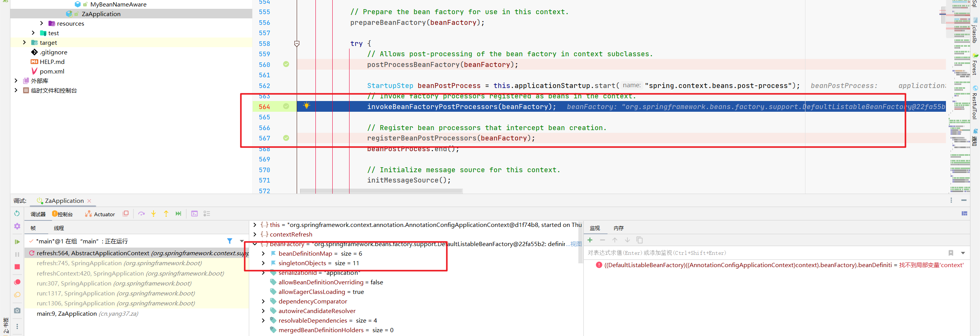Expand beanDefinitionMap variable
The image size is (980, 336).
(x=263, y=253)
